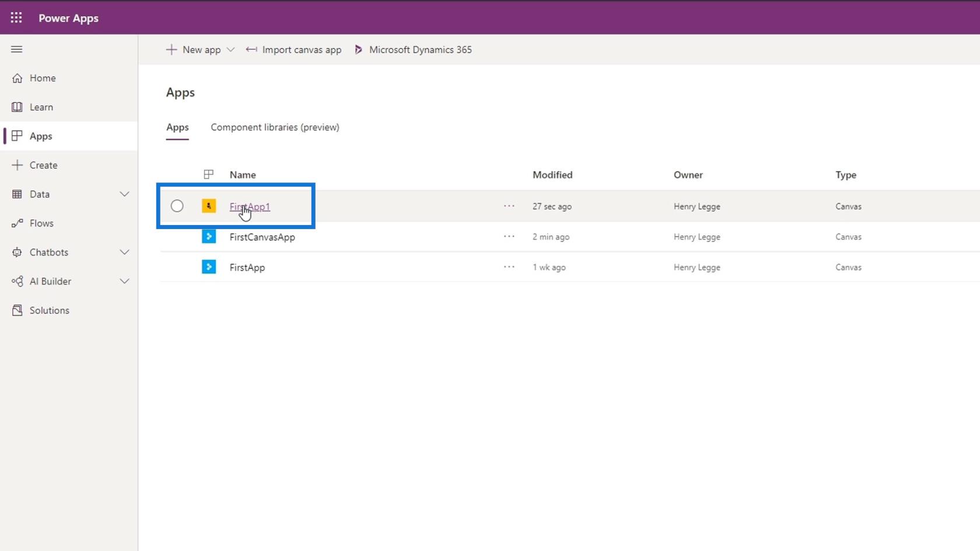Expand the AI Builder section chevron
980x551 pixels.
pos(124,281)
